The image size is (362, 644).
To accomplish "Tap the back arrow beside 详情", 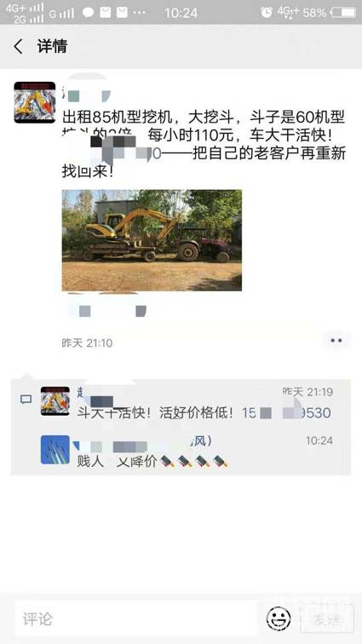I will pos(18,46).
